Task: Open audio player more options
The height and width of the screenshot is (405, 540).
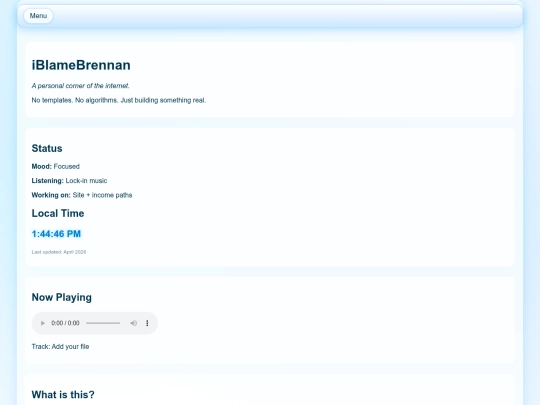Action: [x=147, y=323]
